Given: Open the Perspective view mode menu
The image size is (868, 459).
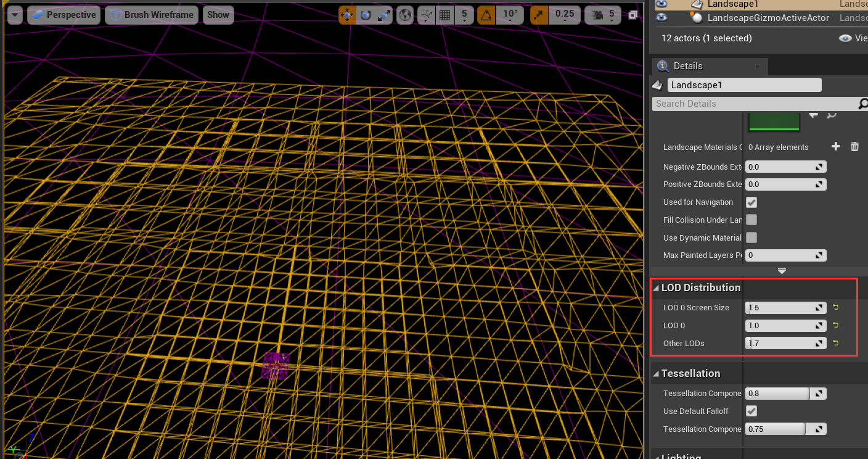Looking at the screenshot, I should [64, 15].
